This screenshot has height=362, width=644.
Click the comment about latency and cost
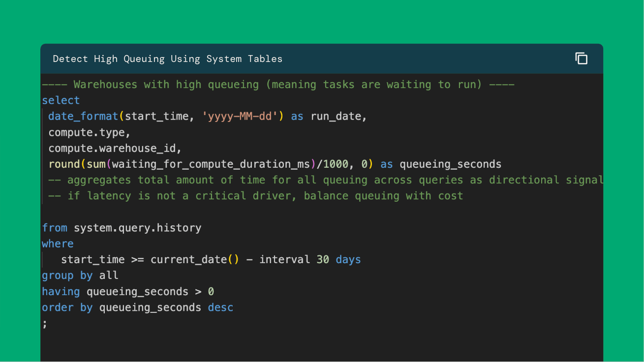[x=255, y=196]
